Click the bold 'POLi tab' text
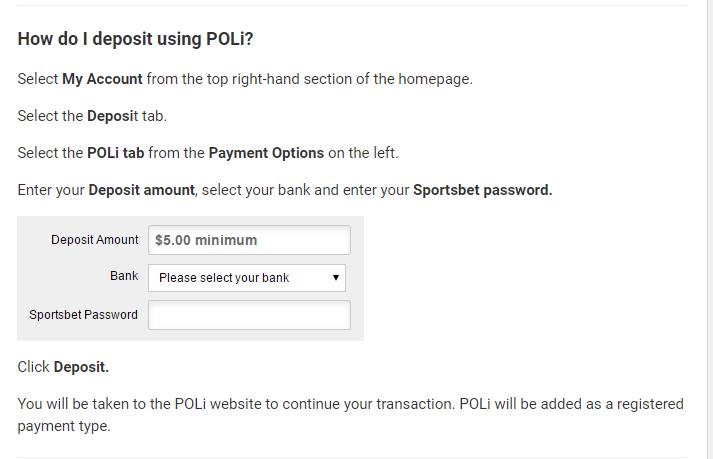713x459 pixels. pyautogui.click(x=115, y=153)
